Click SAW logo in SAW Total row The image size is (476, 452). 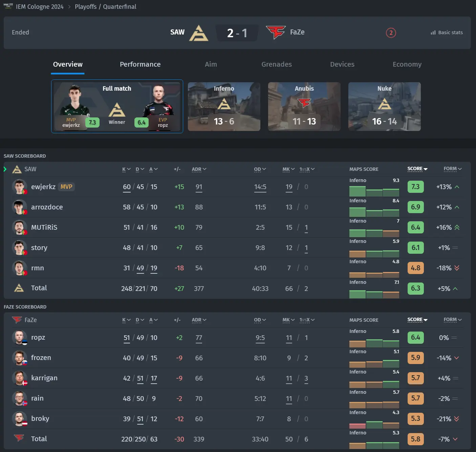click(19, 288)
